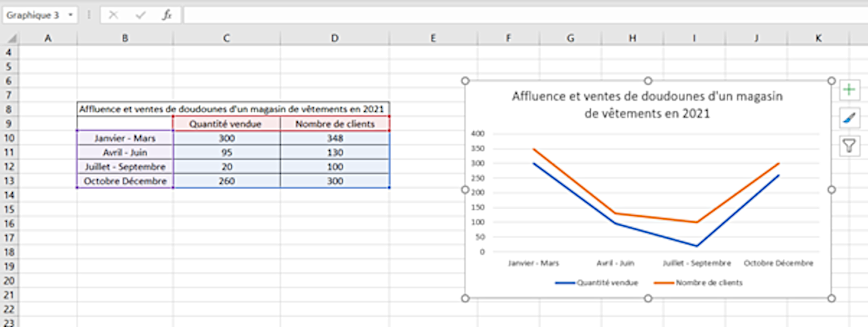Image resolution: width=868 pixels, height=327 pixels.
Task: Click the Select All corner triangle
Action: 11,38
